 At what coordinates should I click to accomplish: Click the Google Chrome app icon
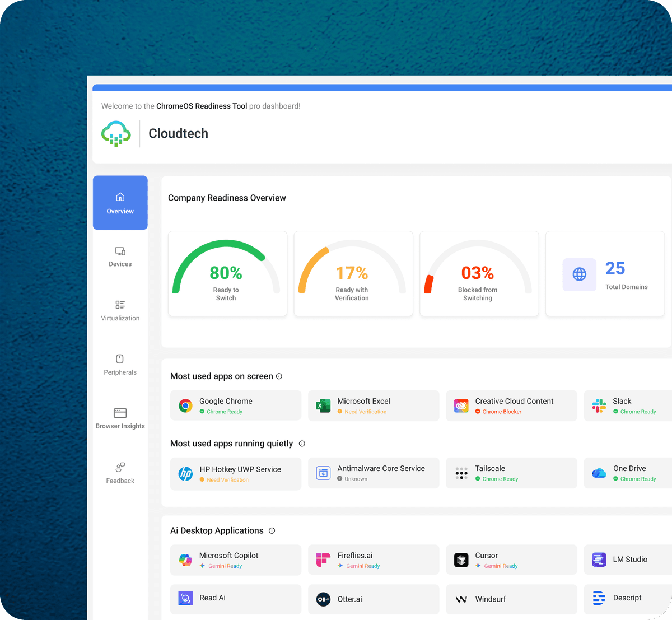tap(185, 406)
